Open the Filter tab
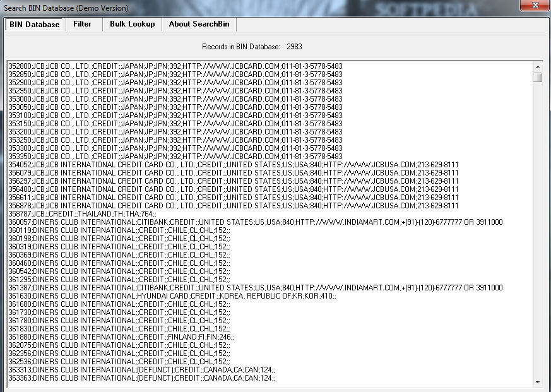 82,24
